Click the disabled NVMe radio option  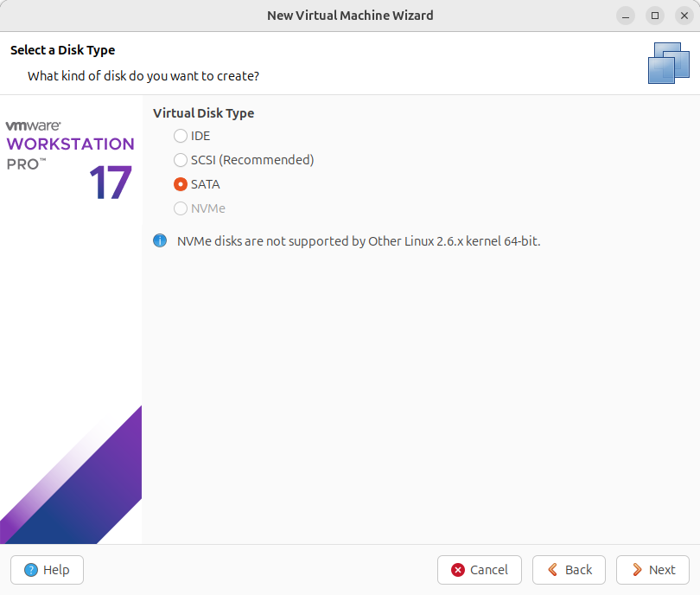tap(181, 208)
